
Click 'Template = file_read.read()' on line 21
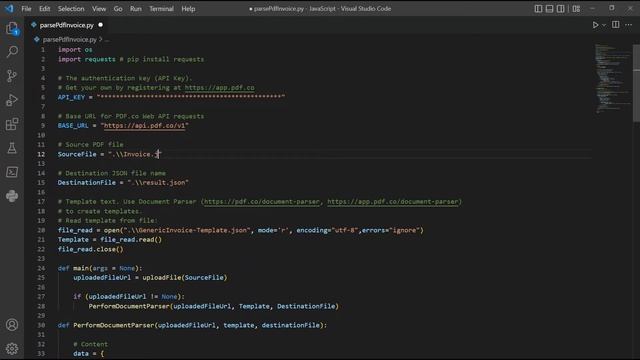[109, 240]
